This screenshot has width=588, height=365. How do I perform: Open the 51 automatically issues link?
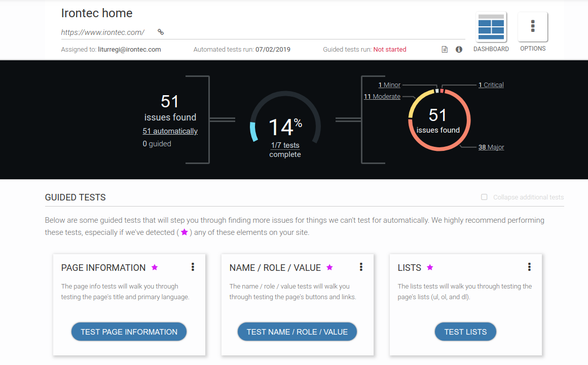tap(170, 131)
